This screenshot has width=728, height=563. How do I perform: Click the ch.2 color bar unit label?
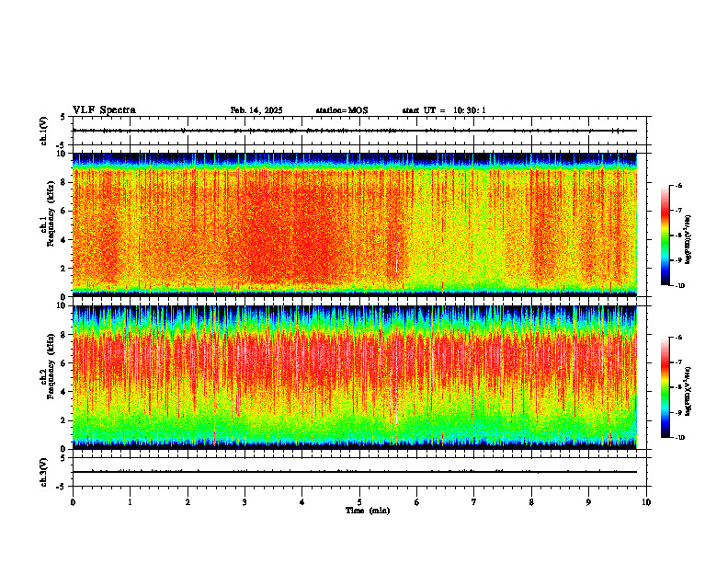[688, 391]
